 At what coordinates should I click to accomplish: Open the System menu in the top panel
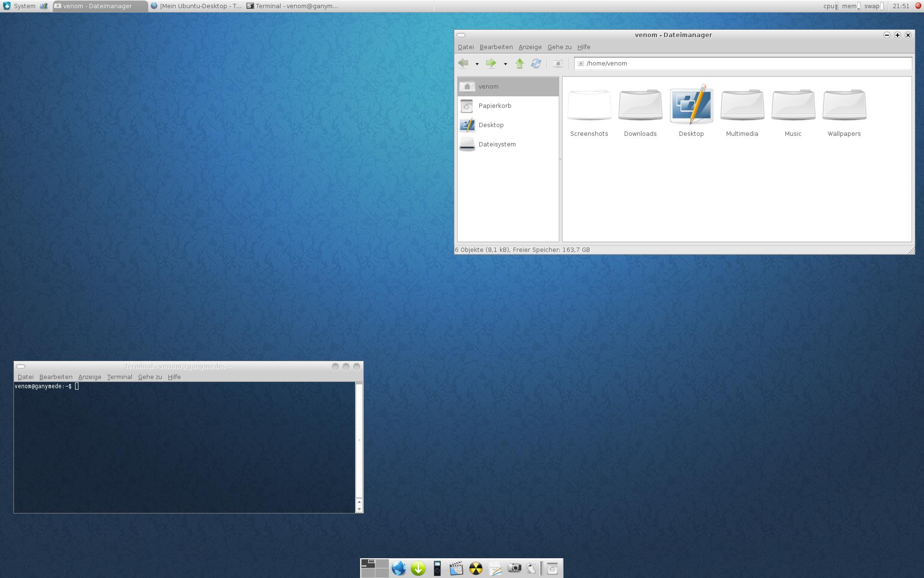pos(19,6)
